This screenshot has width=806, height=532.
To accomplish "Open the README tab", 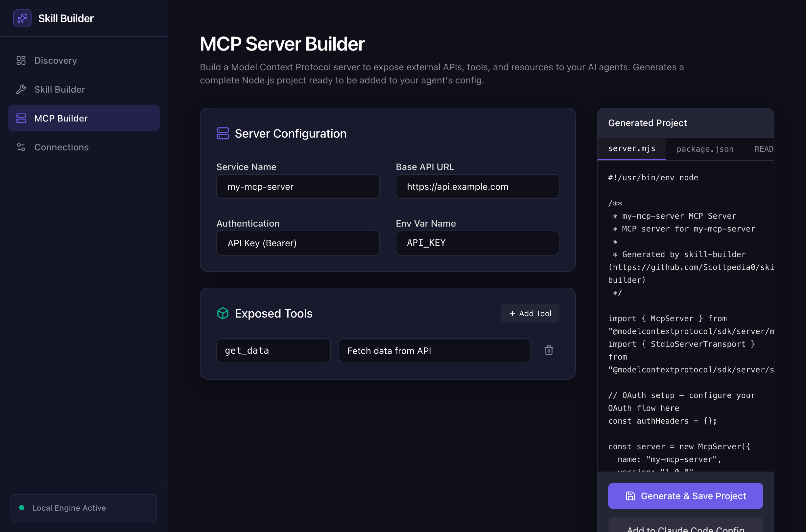I will pos(763,149).
